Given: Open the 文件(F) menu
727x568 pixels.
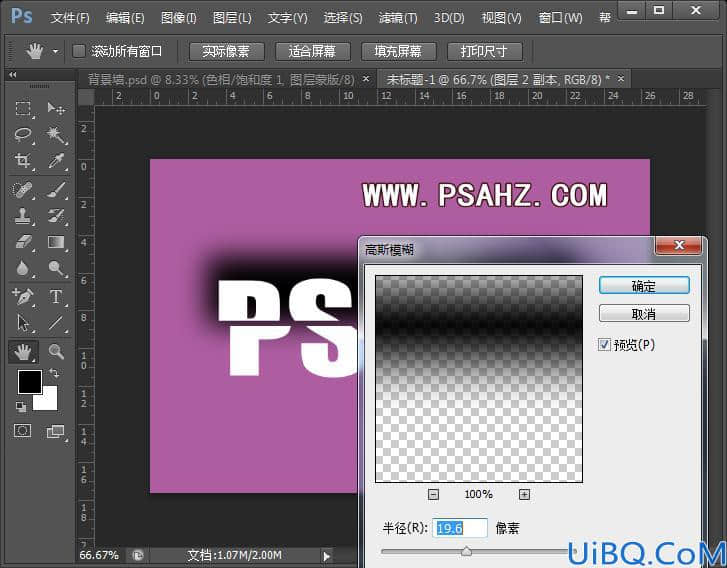Looking at the screenshot, I should tap(70, 18).
